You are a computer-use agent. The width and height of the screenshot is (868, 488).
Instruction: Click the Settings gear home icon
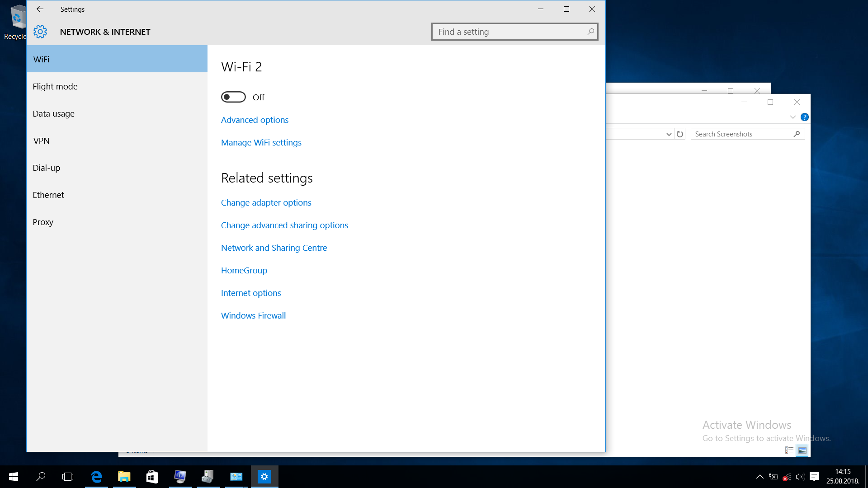(x=40, y=32)
